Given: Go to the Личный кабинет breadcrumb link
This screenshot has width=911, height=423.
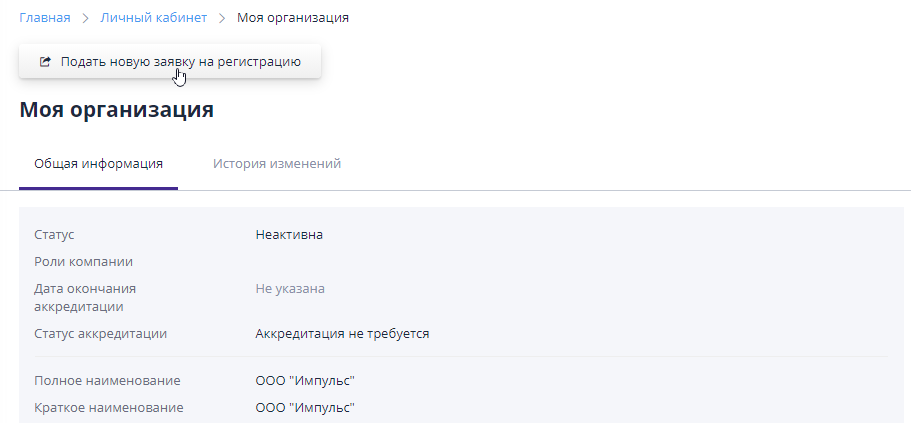Looking at the screenshot, I should pyautogui.click(x=154, y=18).
